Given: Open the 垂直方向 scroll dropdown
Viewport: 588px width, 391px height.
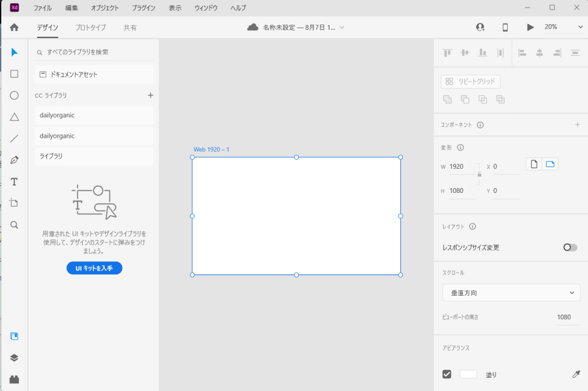Looking at the screenshot, I should 511,293.
